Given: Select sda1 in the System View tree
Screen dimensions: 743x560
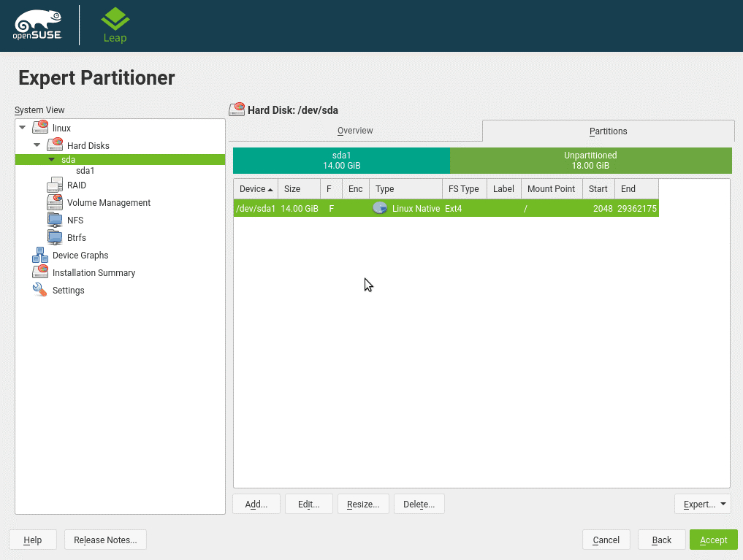Looking at the screenshot, I should [85, 170].
